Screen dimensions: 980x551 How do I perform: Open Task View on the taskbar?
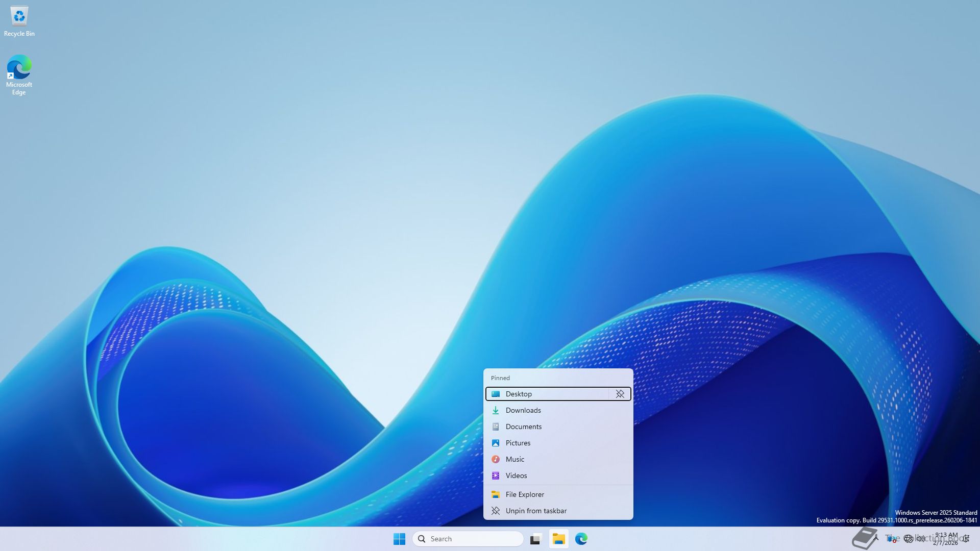tap(535, 539)
